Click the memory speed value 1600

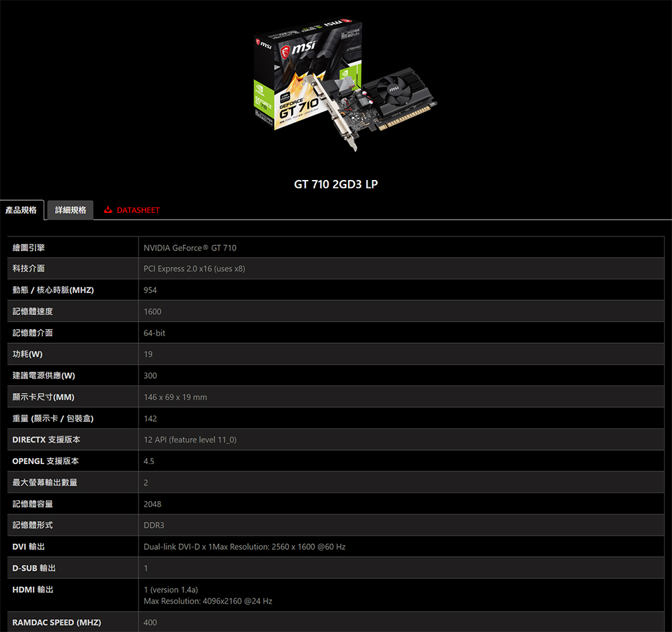click(x=152, y=312)
